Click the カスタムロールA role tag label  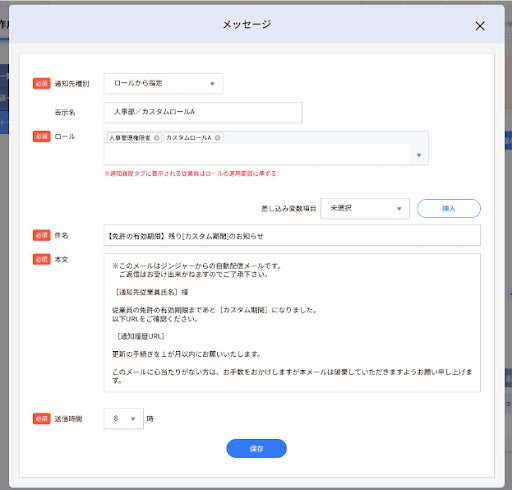[x=189, y=138]
